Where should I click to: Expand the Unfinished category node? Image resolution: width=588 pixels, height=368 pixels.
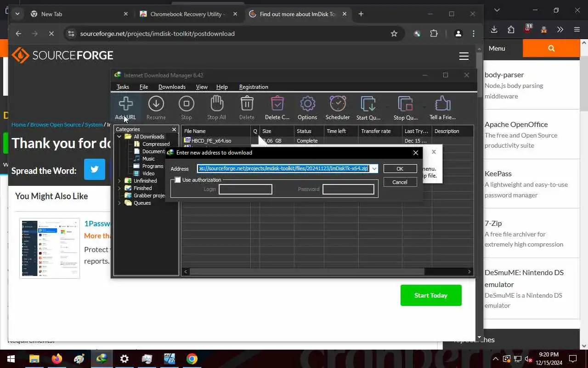(x=119, y=181)
